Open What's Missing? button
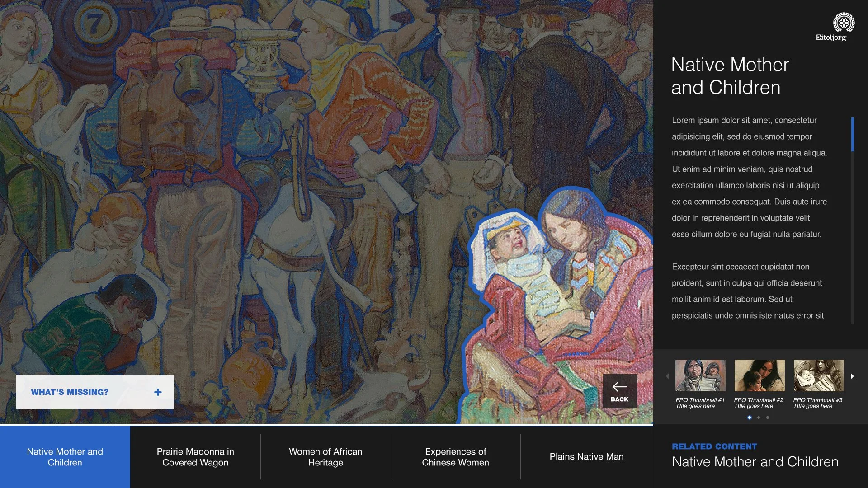Viewport: 868px width, 488px height. [70, 392]
